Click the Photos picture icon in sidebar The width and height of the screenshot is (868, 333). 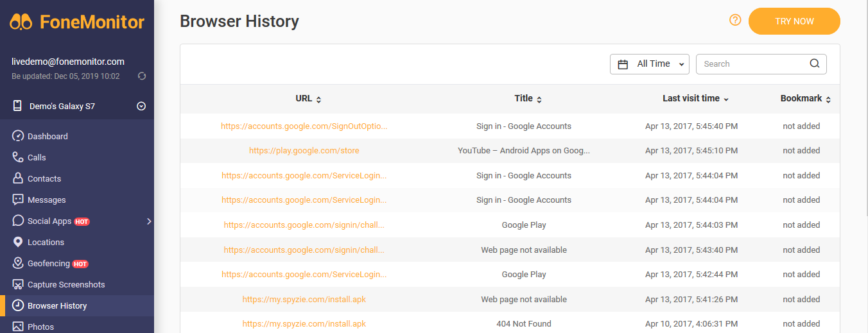[x=18, y=327]
